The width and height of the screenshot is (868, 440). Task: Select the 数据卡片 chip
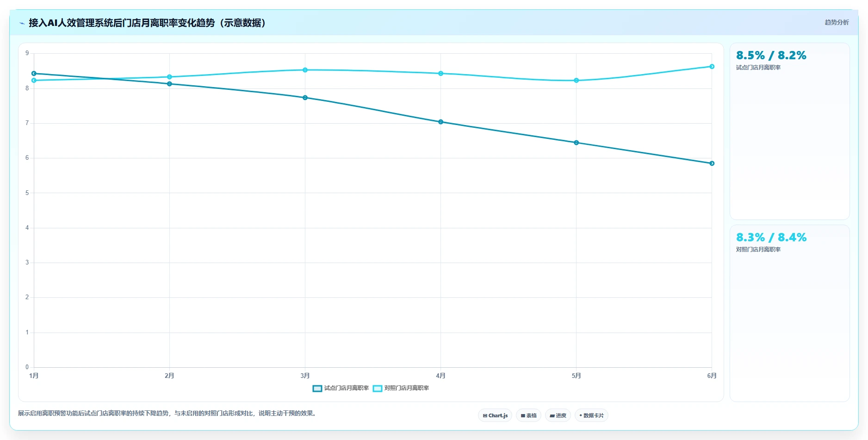pyautogui.click(x=591, y=415)
